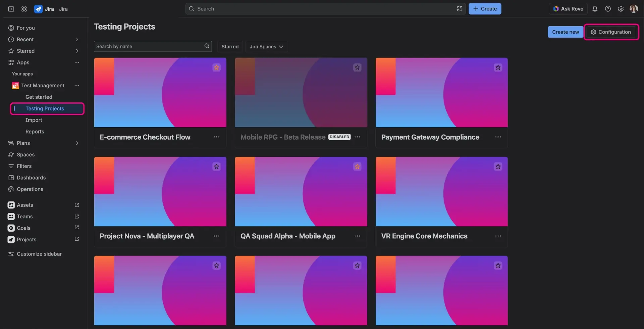The height and width of the screenshot is (329, 644).
Task: Star the Project Nova - Multiplayer QA project
Action: point(217,167)
